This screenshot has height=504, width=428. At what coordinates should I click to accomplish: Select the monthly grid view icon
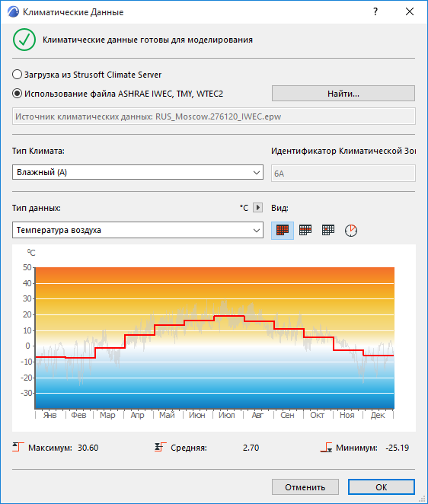[x=305, y=230]
